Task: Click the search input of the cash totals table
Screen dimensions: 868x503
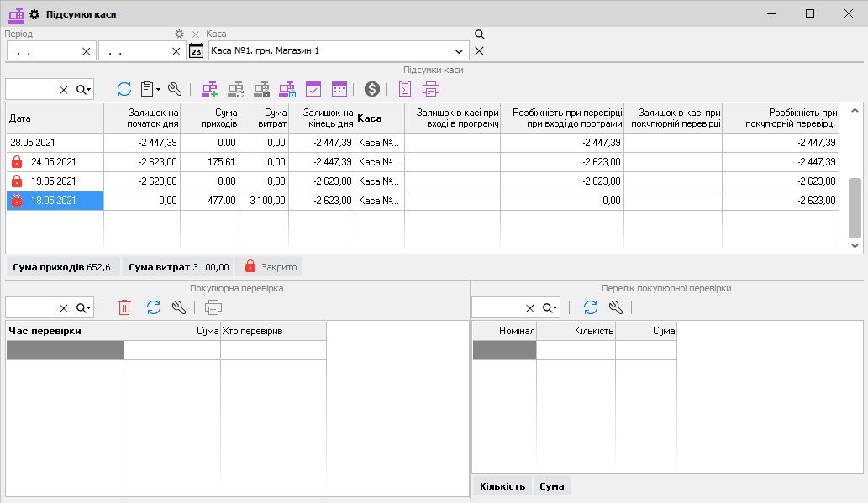Action: pyautogui.click(x=32, y=90)
